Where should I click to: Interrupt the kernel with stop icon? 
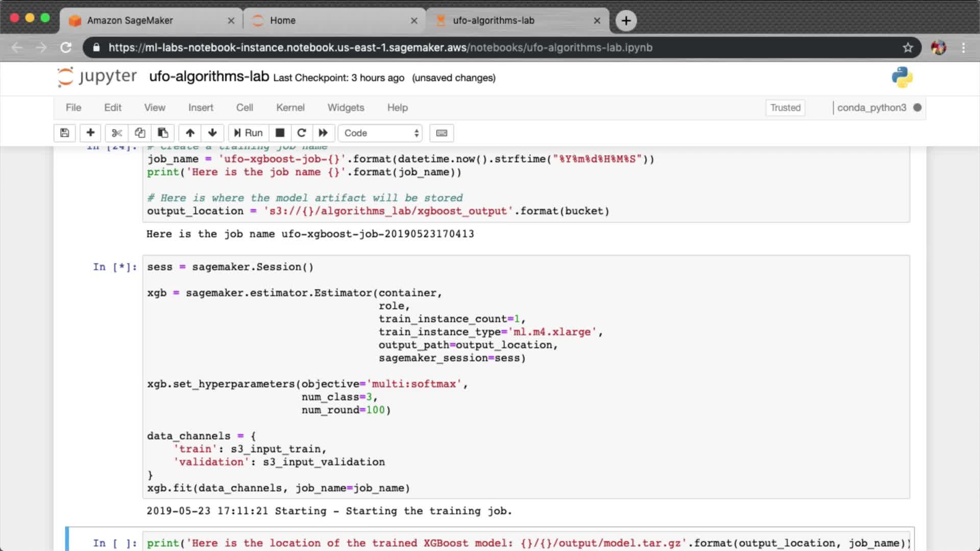[280, 133]
